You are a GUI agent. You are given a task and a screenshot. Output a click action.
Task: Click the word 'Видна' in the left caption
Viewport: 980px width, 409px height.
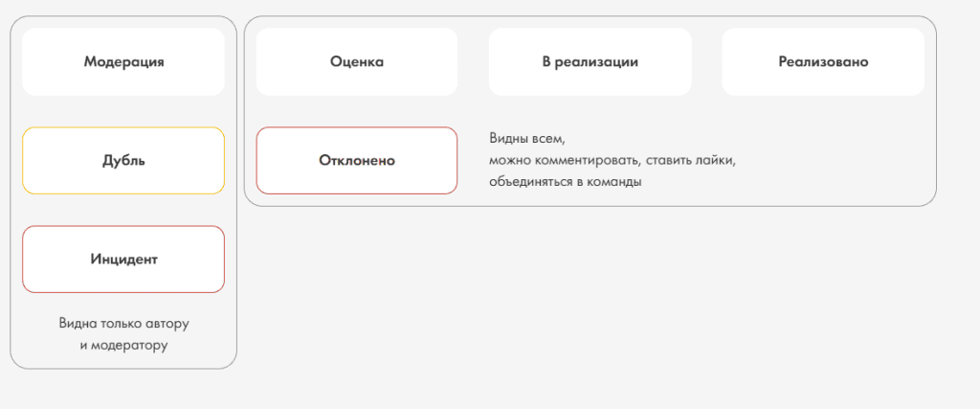[76, 324]
